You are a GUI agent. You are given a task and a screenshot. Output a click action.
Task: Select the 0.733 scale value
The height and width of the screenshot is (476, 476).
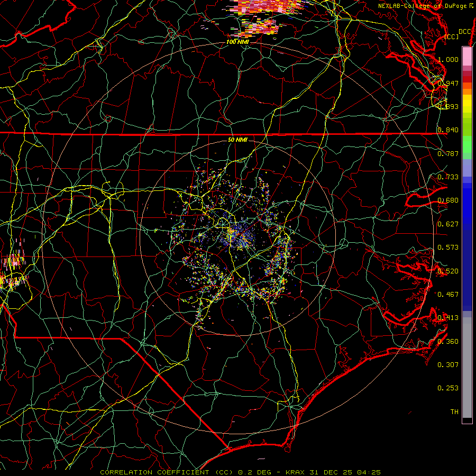click(x=448, y=177)
